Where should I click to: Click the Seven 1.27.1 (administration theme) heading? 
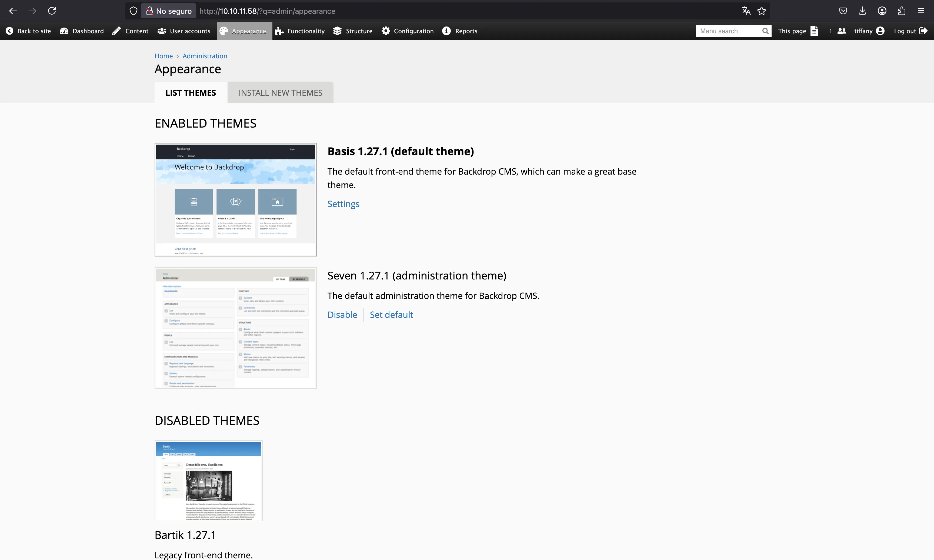pyautogui.click(x=417, y=276)
